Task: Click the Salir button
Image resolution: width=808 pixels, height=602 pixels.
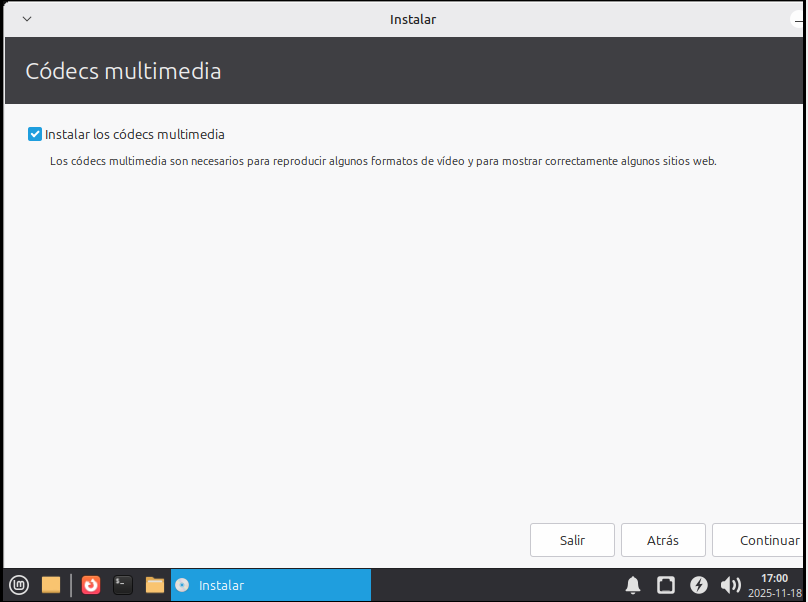Action: click(x=572, y=540)
